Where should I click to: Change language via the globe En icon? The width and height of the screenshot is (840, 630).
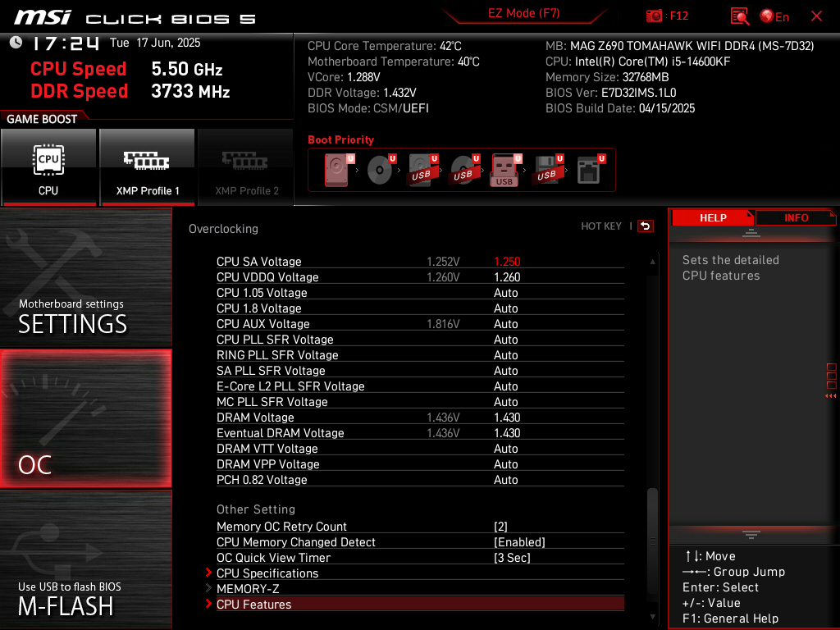(774, 16)
